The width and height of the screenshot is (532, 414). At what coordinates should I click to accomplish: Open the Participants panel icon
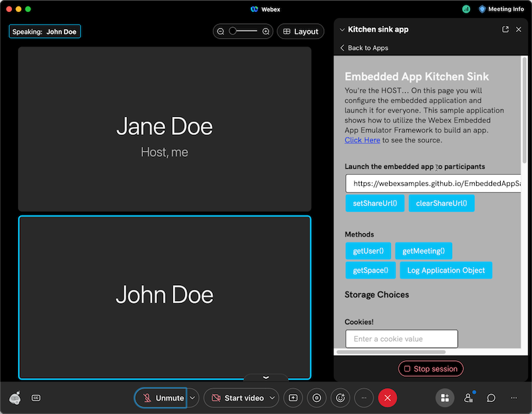coord(469,398)
